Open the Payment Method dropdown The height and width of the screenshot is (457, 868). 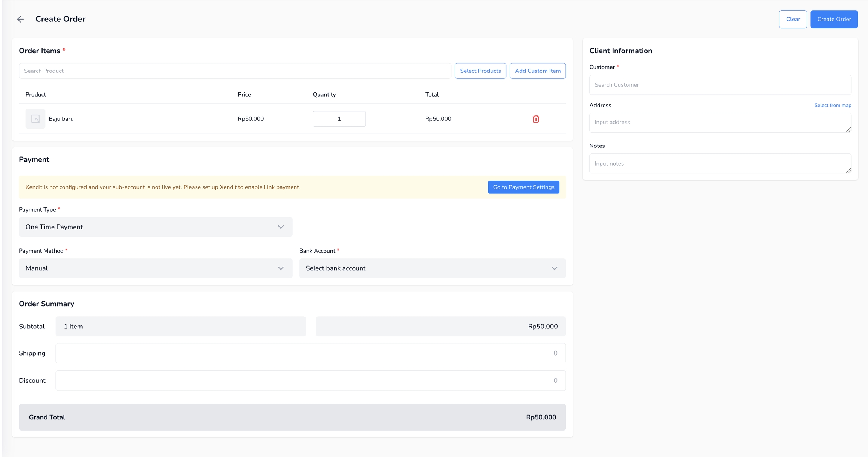tap(156, 268)
